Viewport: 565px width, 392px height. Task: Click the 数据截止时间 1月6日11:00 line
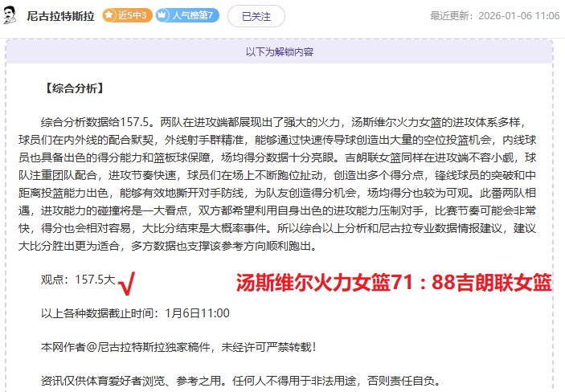click(x=135, y=313)
